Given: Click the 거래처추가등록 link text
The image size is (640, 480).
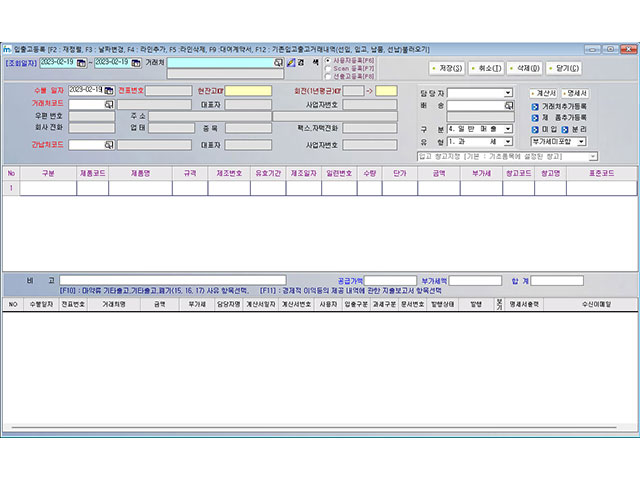Looking at the screenshot, I should tap(564, 107).
